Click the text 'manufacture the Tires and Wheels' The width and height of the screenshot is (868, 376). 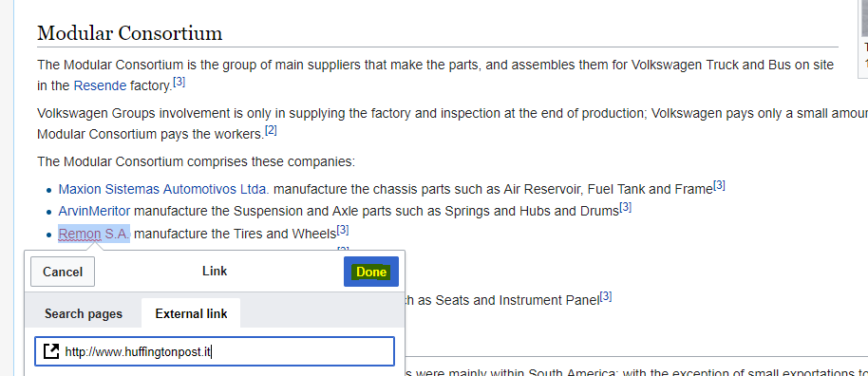pos(235,234)
